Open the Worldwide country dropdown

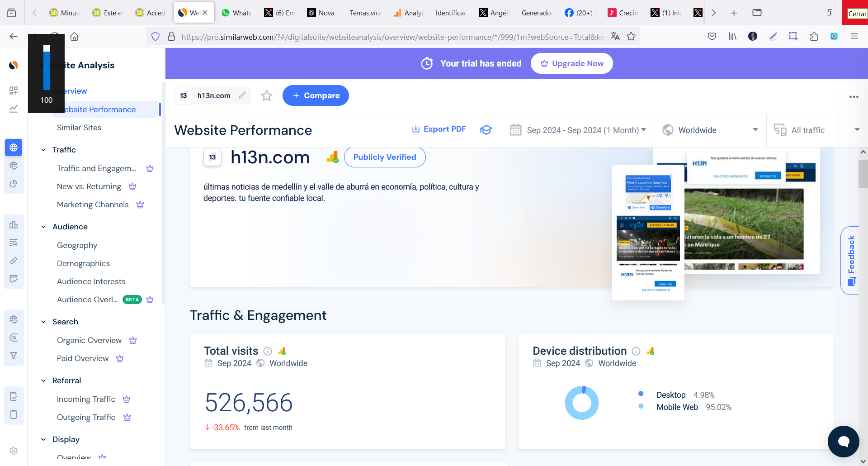(710, 130)
